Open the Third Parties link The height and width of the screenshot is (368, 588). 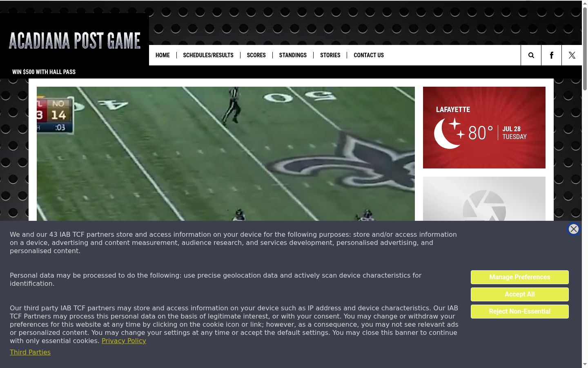point(30,352)
